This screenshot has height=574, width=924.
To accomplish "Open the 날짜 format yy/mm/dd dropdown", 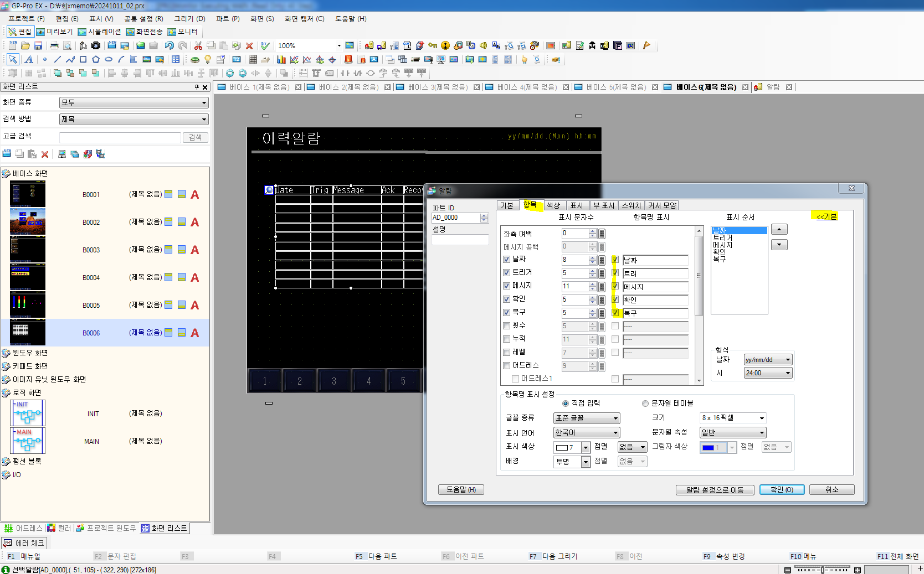I will click(x=768, y=360).
